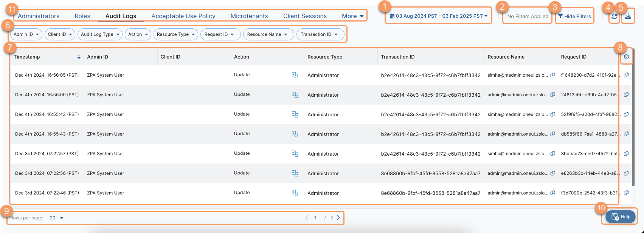Click the diff icon in the first Update row

point(295,75)
